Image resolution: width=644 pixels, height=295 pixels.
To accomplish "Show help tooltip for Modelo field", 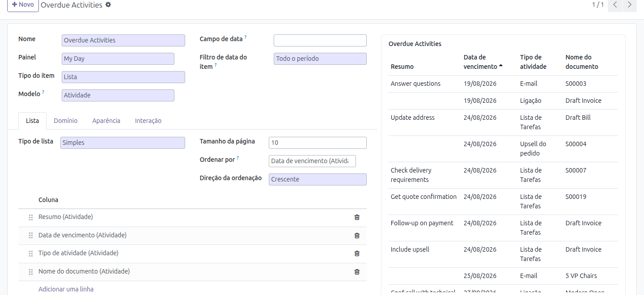I will (43, 93).
